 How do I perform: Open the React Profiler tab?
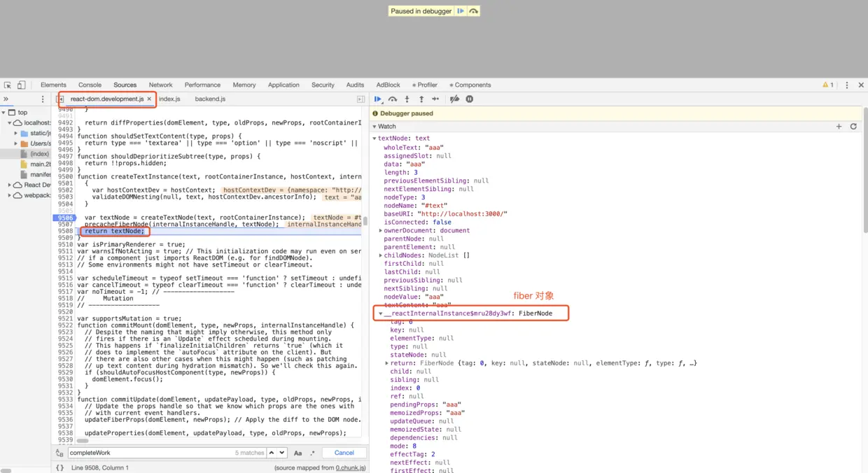pos(425,85)
